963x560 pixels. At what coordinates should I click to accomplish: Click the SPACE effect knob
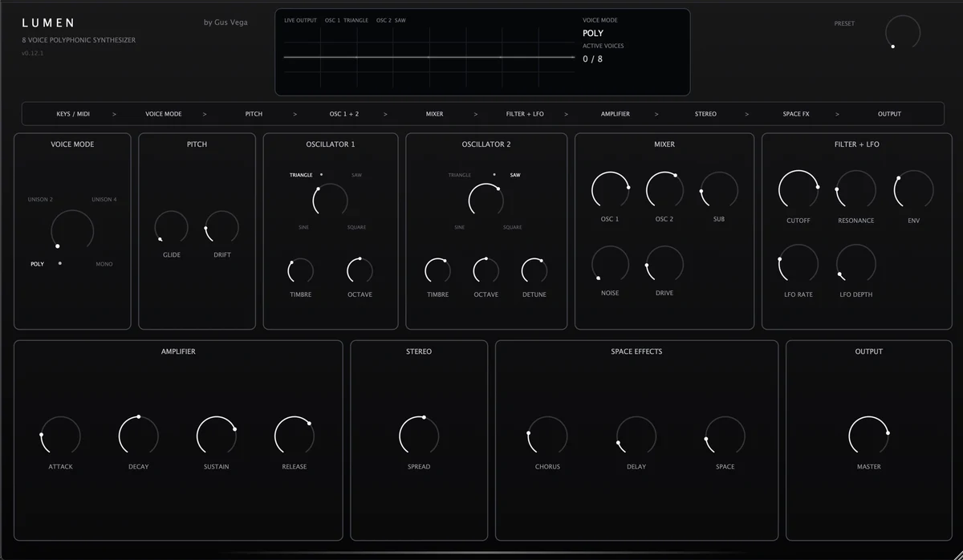(725, 436)
